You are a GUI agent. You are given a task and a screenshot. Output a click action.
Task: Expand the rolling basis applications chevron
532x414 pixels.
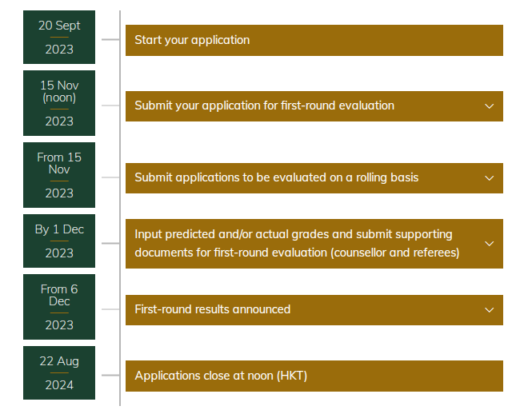(x=490, y=178)
